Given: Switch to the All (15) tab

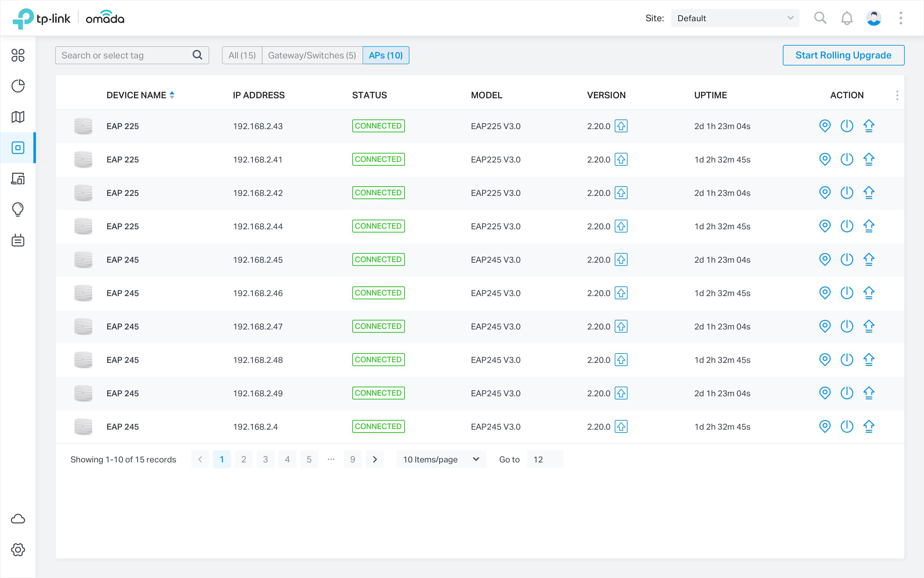Looking at the screenshot, I should [242, 55].
